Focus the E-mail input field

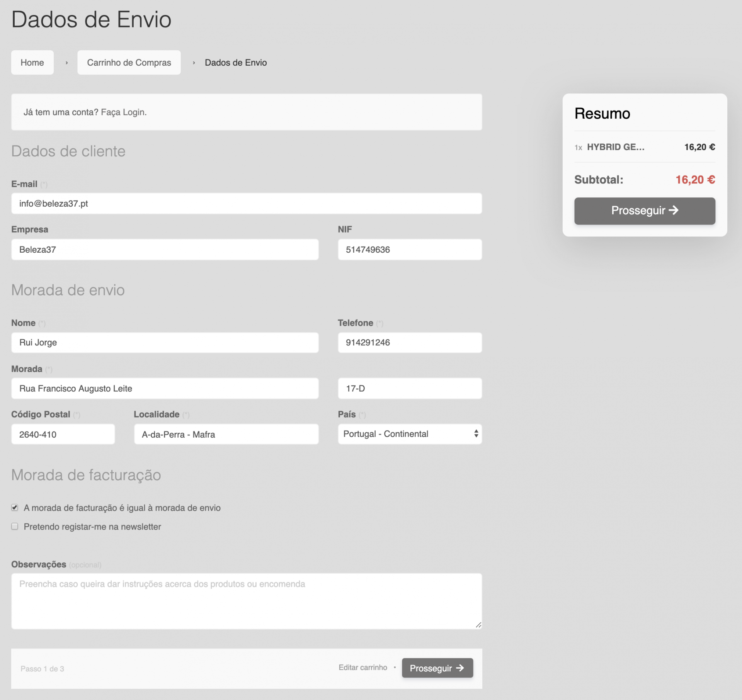(246, 204)
